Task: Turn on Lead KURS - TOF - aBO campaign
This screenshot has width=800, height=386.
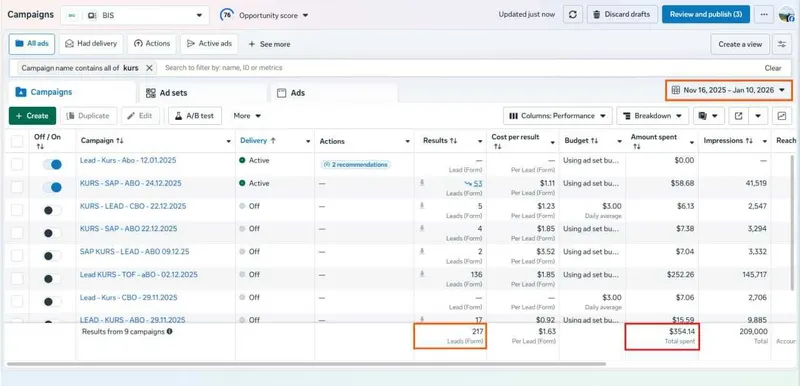Action: coord(52,279)
